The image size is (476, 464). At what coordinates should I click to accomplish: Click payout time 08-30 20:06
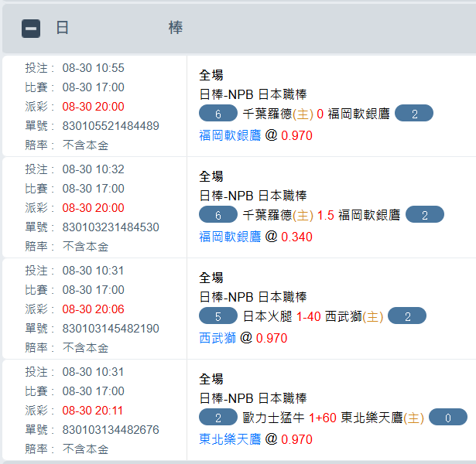pyautogui.click(x=93, y=309)
